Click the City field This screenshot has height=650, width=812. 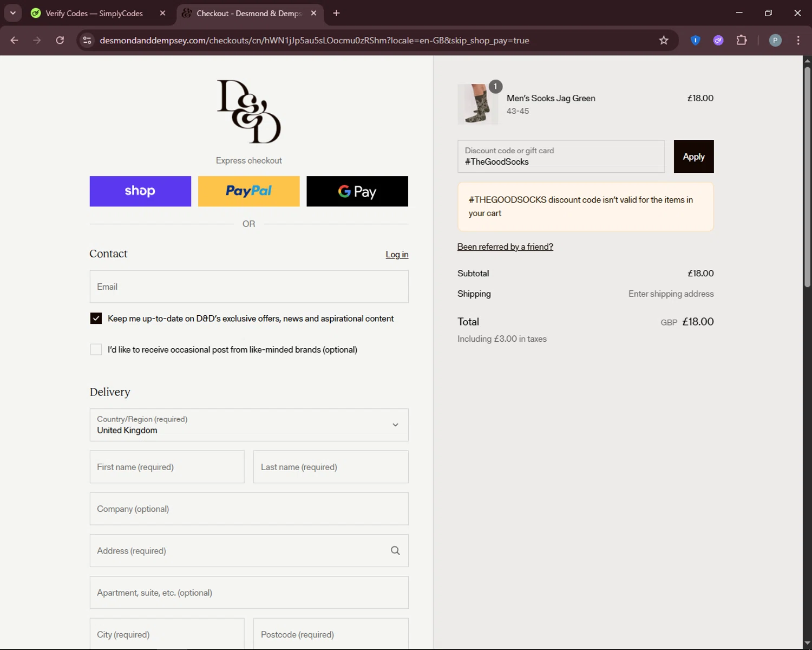pyautogui.click(x=167, y=634)
